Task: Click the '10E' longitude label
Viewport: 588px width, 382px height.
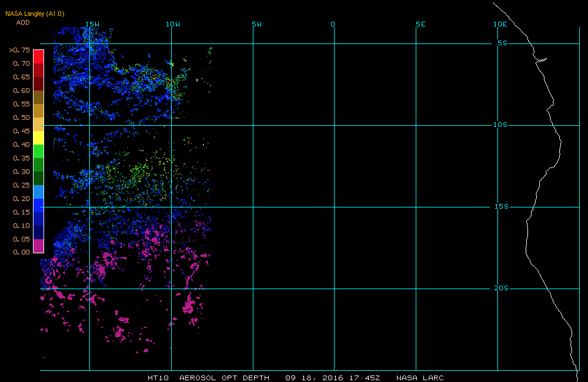Action: (x=500, y=24)
